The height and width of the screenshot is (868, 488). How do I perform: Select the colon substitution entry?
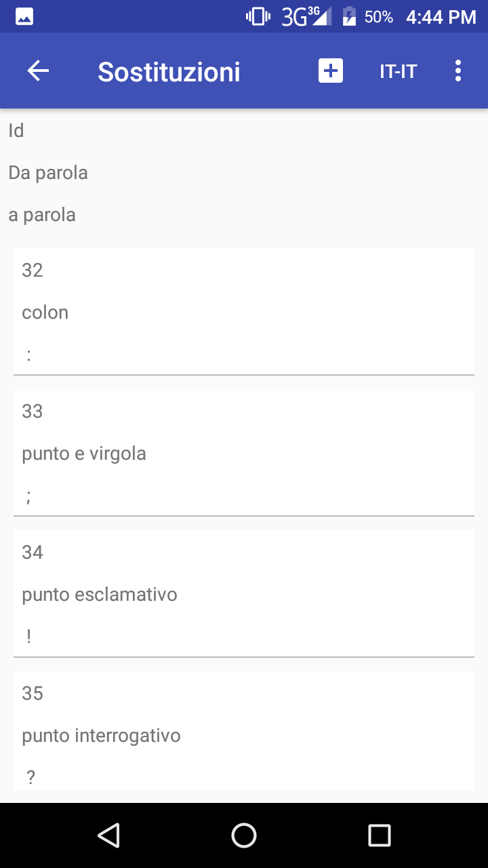click(244, 312)
